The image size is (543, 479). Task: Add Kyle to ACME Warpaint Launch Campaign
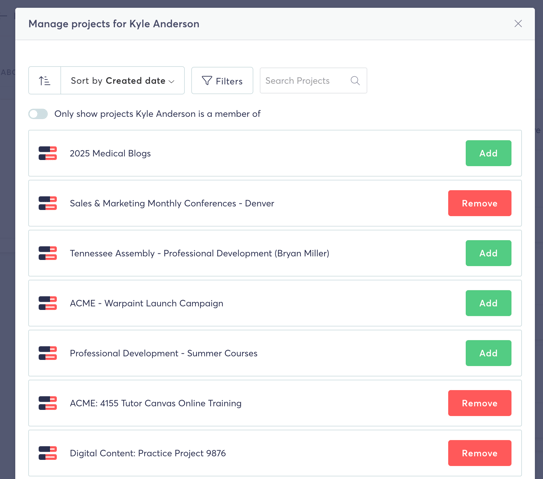488,303
